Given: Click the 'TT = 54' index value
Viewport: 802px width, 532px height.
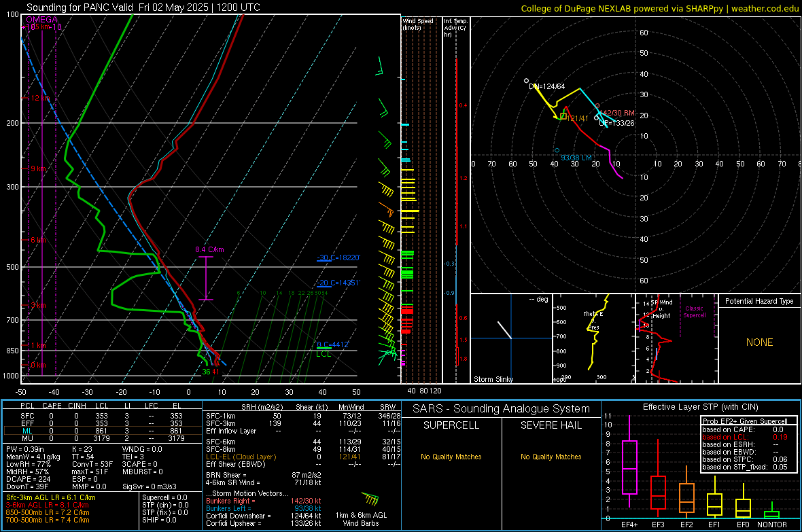Looking at the screenshot, I should coord(82,457).
